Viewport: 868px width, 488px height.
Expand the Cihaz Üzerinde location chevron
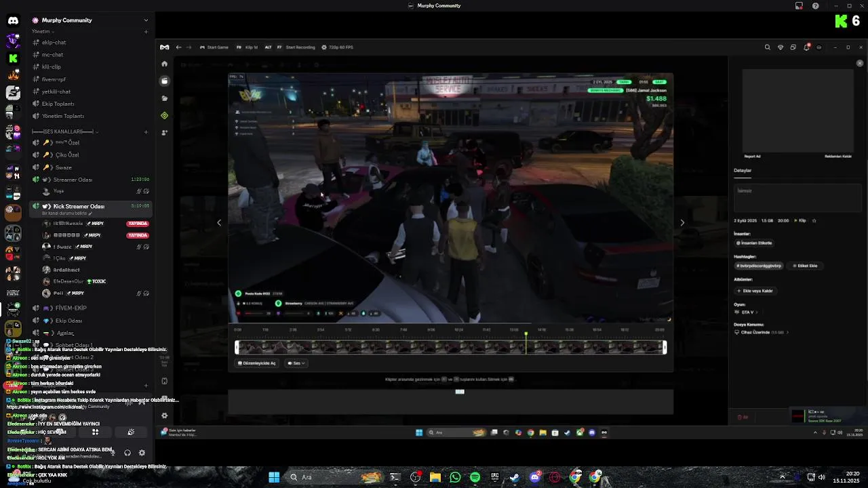tap(787, 332)
